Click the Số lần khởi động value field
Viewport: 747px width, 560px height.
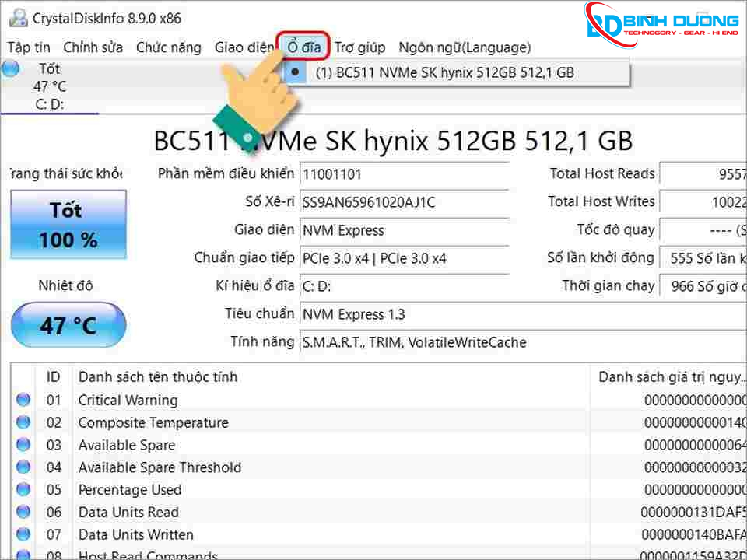pyautogui.click(x=703, y=258)
